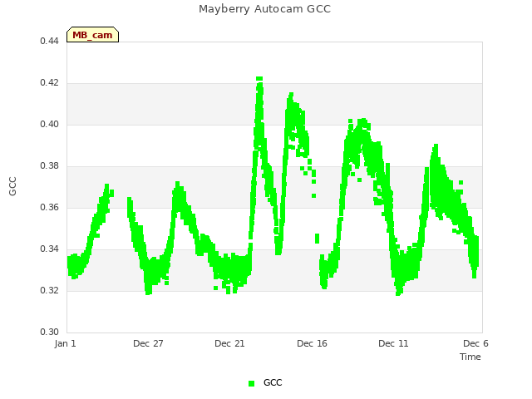The height and width of the screenshot is (399, 532).
Task: Click the Dec 16 x-axis label
Action: tap(313, 343)
